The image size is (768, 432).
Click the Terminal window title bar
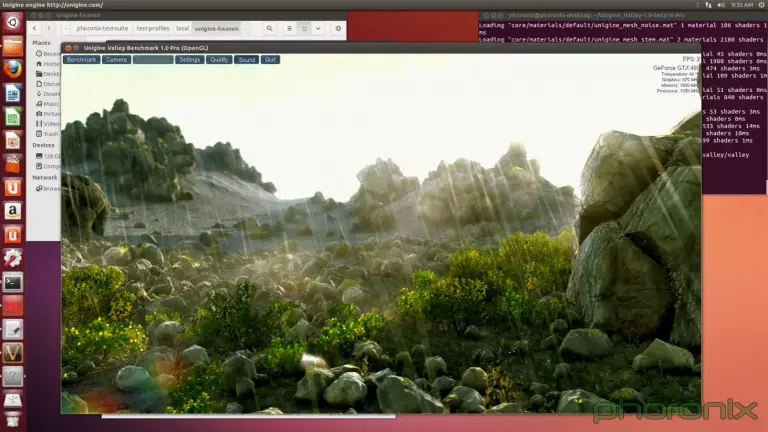pos(623,16)
